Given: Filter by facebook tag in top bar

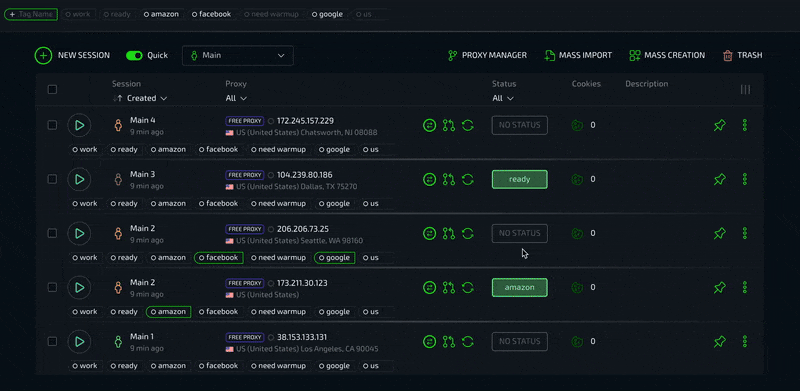Looking at the screenshot, I should pos(211,14).
